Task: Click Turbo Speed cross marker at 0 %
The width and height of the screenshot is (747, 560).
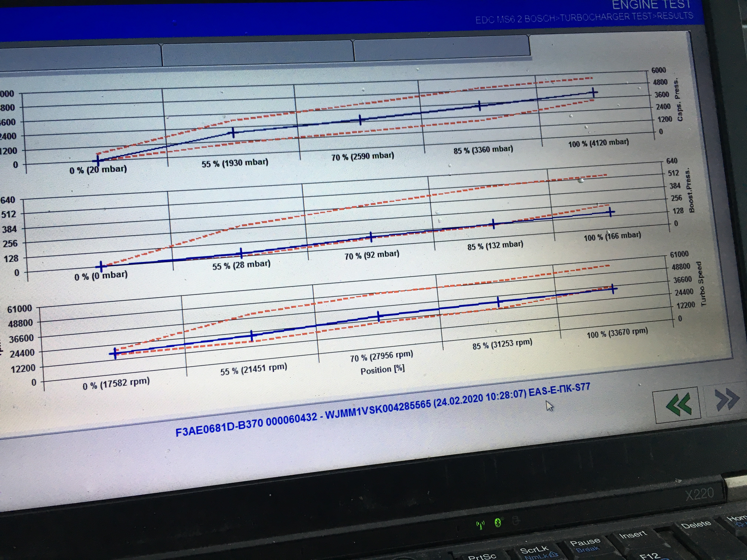Action: pyautogui.click(x=115, y=353)
